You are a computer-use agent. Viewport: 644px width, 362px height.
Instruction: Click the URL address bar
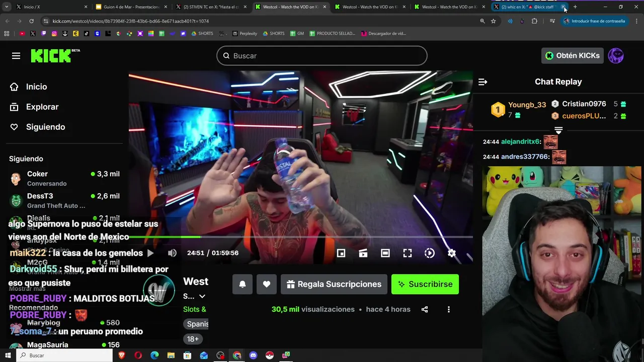click(x=262, y=21)
